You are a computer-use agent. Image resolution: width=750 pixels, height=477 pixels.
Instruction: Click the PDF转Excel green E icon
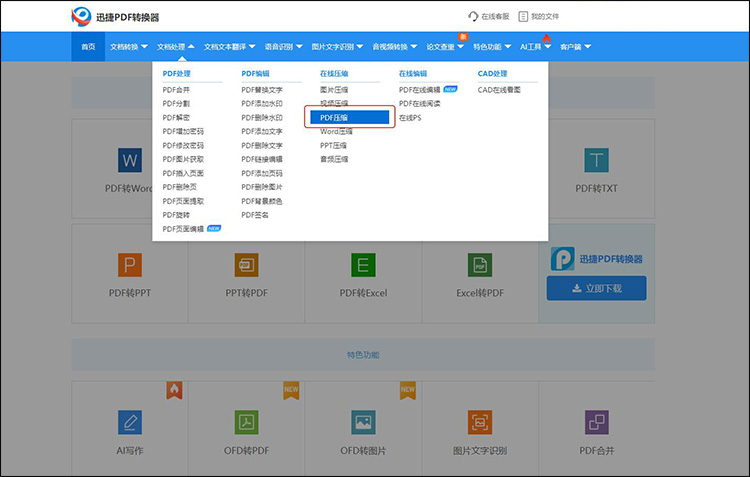363,265
